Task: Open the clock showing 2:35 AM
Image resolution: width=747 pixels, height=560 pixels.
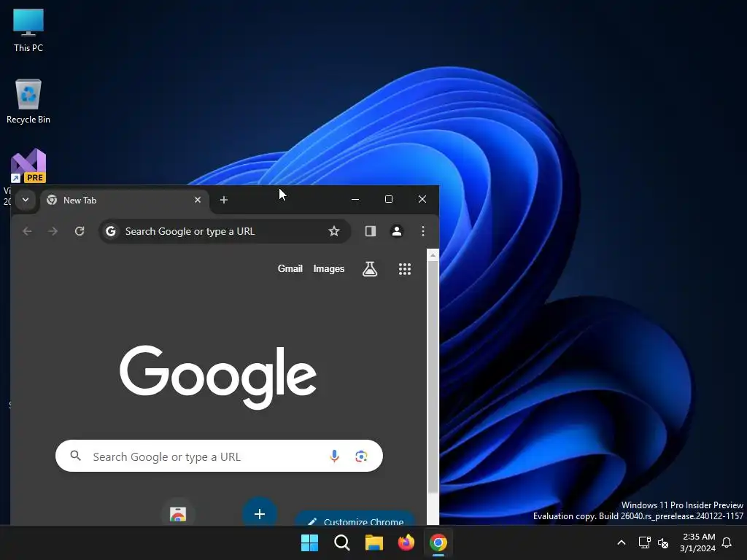Action: coord(698,542)
